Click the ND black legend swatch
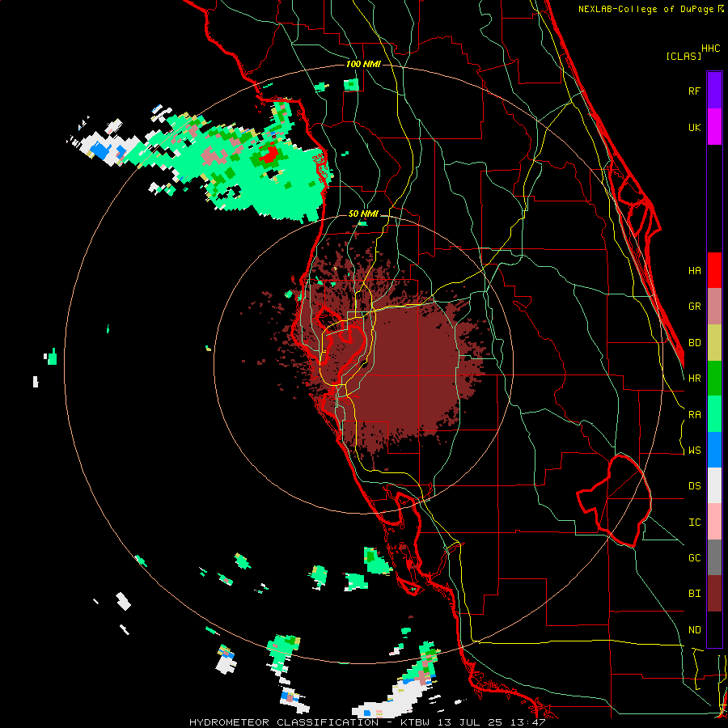728x728 pixels. tap(714, 629)
